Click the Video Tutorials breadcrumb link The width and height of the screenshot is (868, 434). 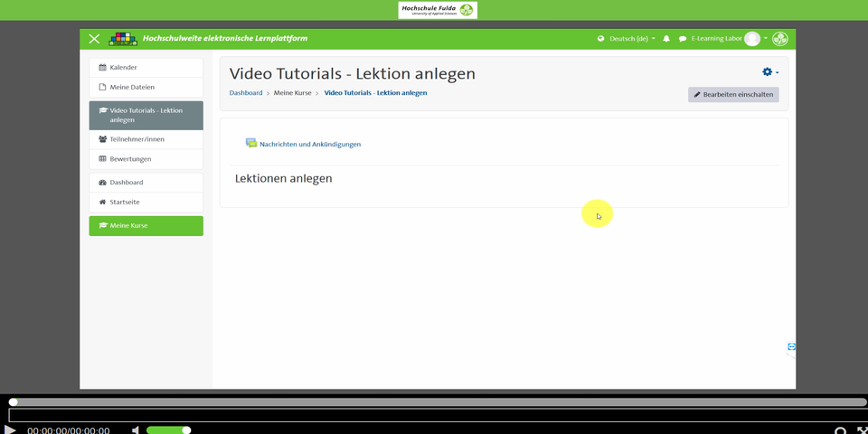(375, 93)
